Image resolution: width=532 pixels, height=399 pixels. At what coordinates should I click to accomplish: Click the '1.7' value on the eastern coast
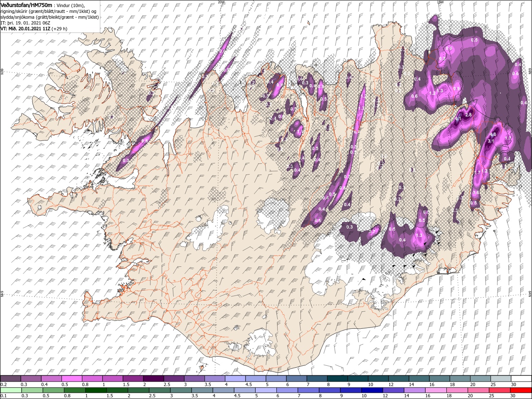(477, 172)
